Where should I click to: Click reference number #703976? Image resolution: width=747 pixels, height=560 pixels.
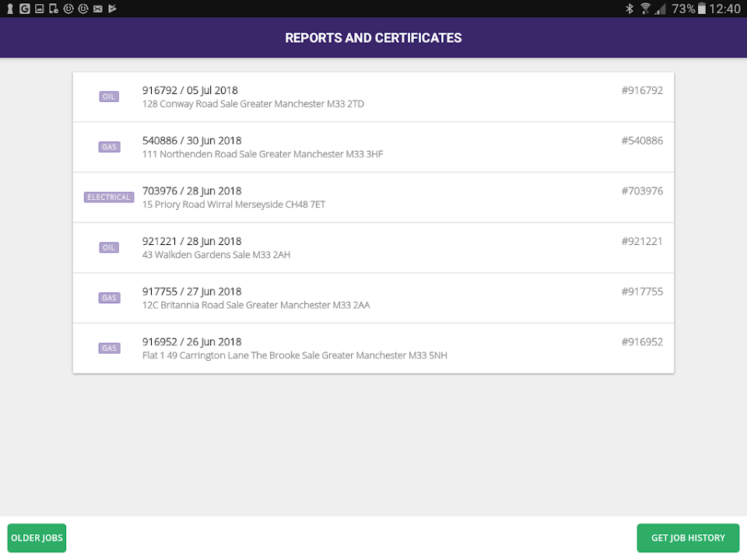pyautogui.click(x=641, y=191)
